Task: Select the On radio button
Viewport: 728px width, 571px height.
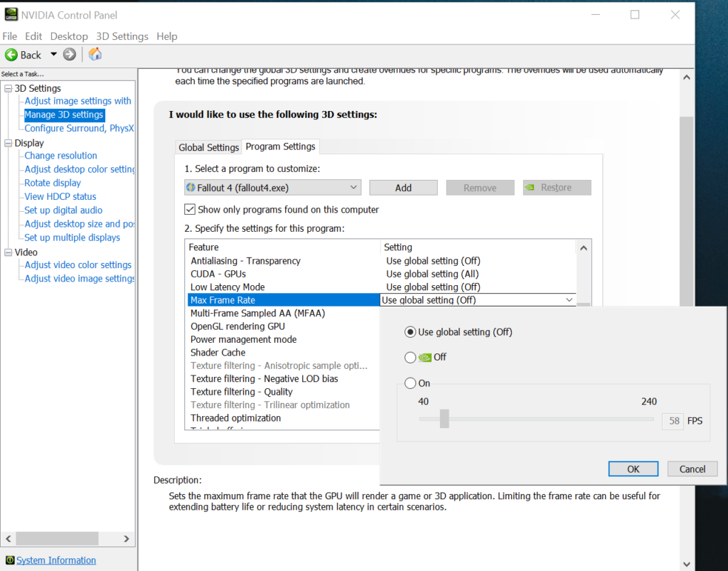Action: click(x=409, y=383)
